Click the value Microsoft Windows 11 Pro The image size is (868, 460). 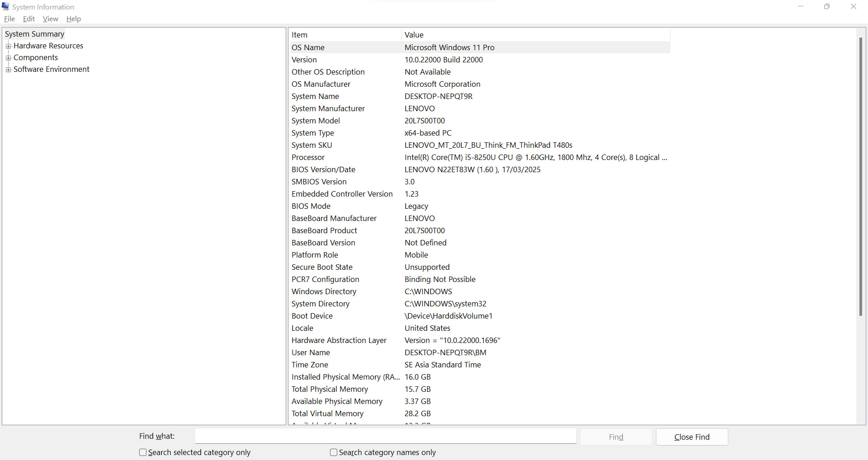[449, 47]
